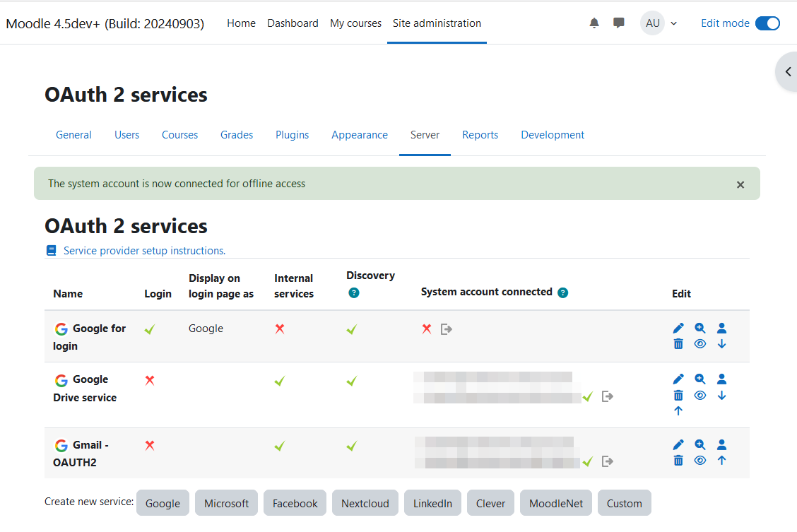Open Service provider setup instructions link
This screenshot has height=532, width=797.
[x=144, y=251]
